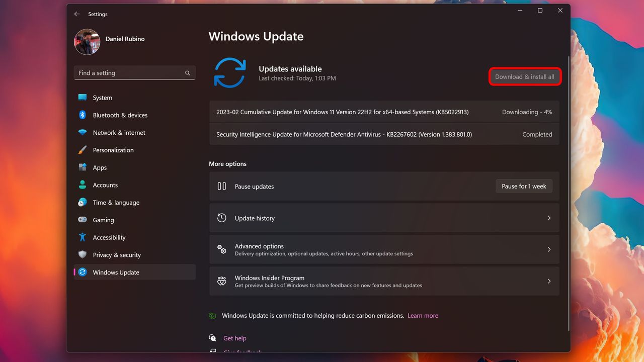Navigate to Personalization
Viewport: 644px width, 362px height.
click(x=134, y=150)
